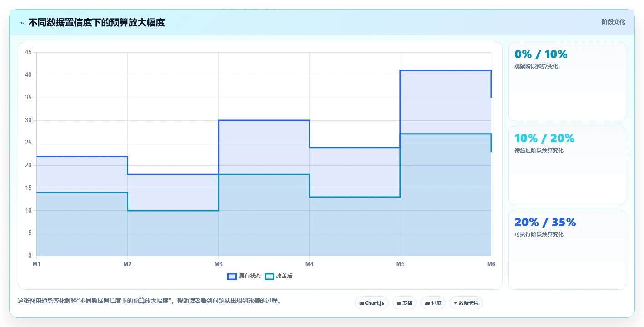
Task: Click the description text under the chart
Action: (x=149, y=301)
